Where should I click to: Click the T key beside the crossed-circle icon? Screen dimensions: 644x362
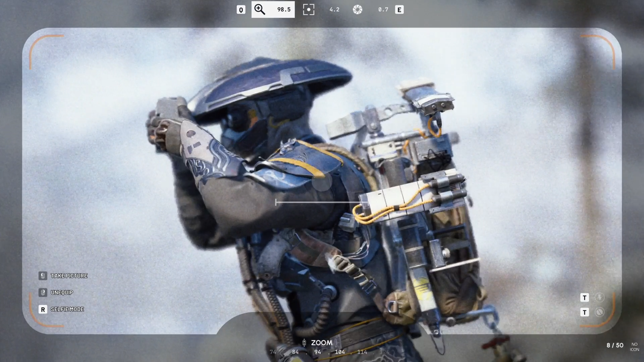pyautogui.click(x=585, y=312)
